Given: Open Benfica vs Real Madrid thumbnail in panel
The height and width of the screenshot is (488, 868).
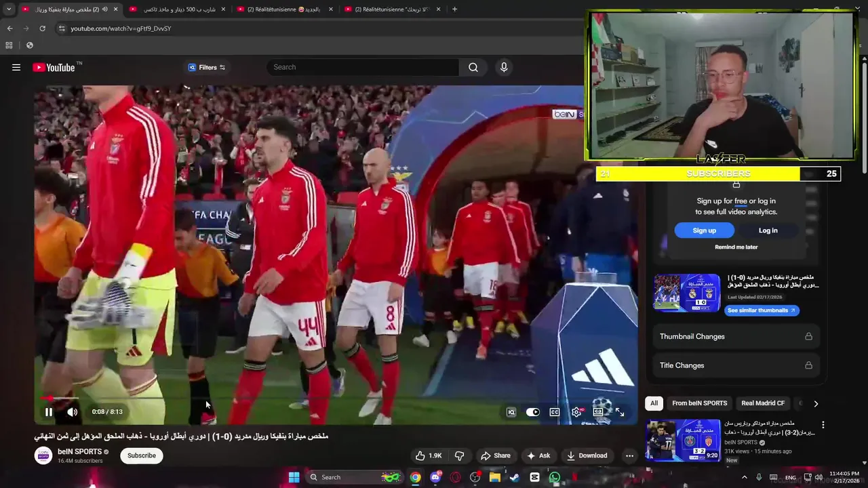Looking at the screenshot, I should click(x=687, y=293).
